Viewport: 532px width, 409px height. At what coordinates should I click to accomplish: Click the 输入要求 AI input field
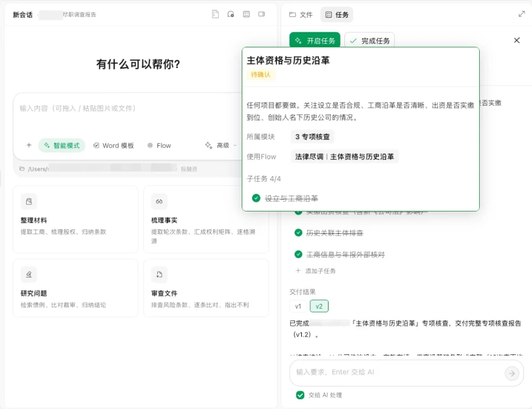397,373
